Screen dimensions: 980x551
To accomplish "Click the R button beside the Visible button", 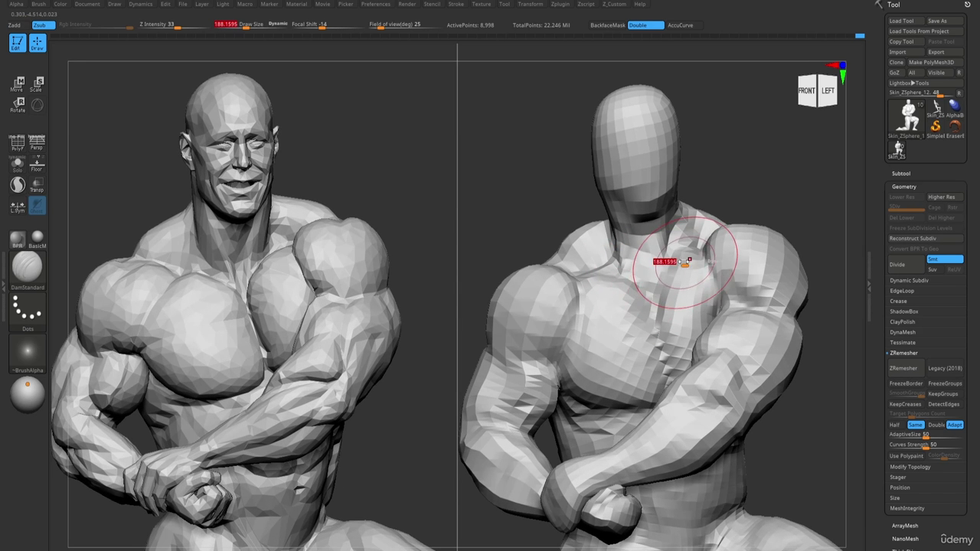I will coord(959,73).
